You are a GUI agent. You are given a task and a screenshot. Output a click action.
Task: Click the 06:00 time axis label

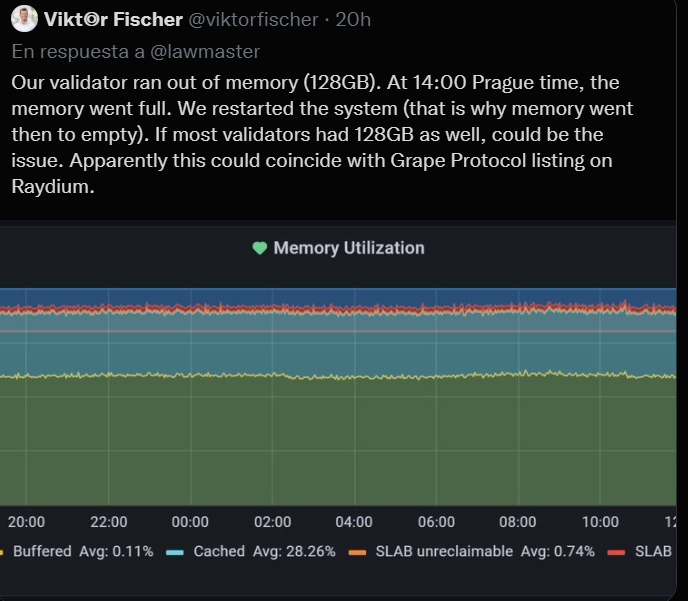pyautogui.click(x=436, y=522)
